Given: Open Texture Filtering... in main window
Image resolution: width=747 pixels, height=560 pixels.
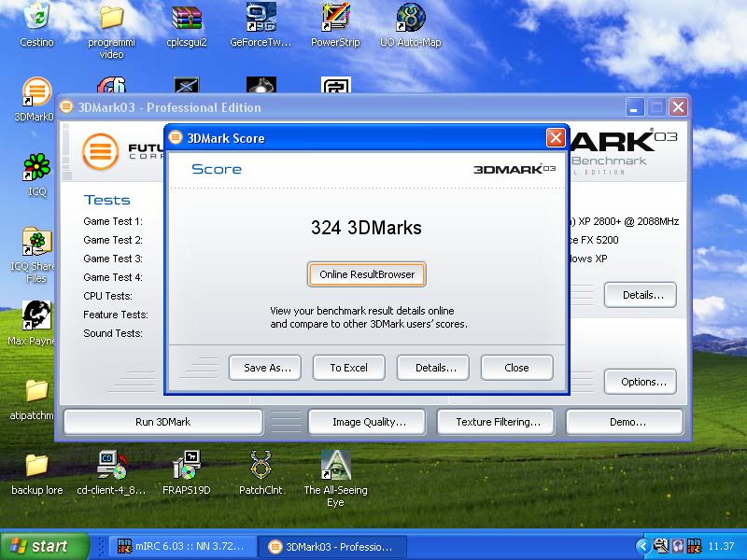Looking at the screenshot, I should click(496, 422).
